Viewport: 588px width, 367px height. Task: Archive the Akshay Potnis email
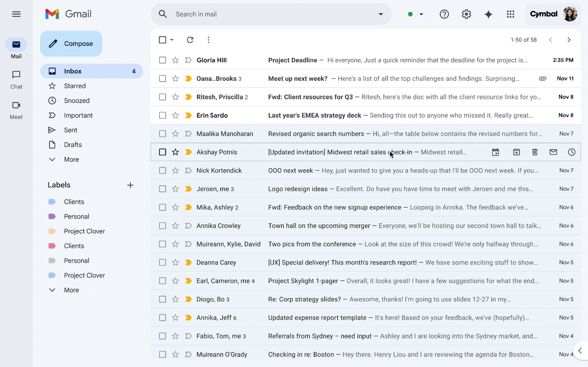pyautogui.click(x=516, y=152)
